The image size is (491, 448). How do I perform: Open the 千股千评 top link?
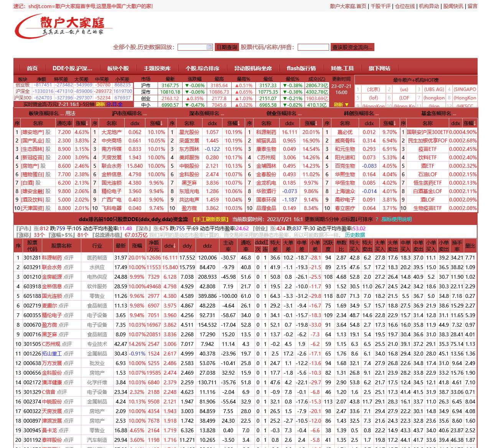click(x=381, y=6)
